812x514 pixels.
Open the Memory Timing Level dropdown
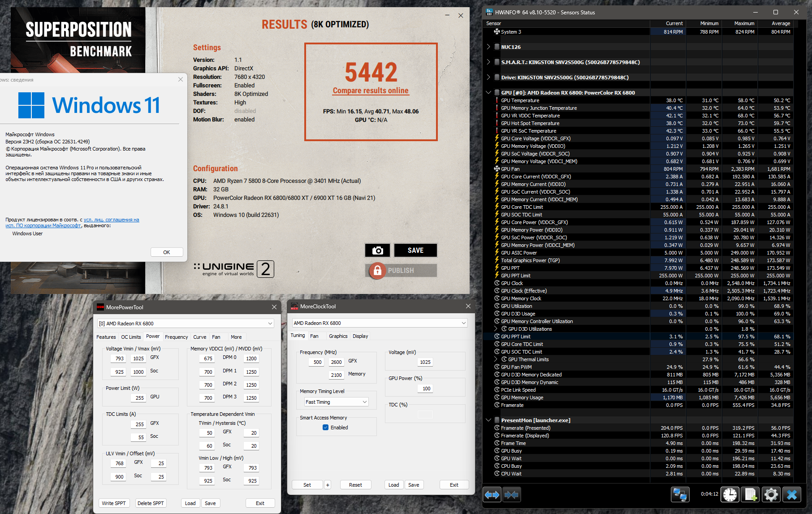pos(337,402)
